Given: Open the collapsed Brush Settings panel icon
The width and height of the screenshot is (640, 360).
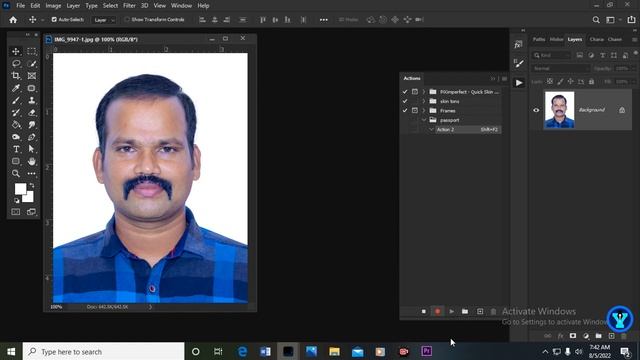Looking at the screenshot, I should [x=519, y=63].
